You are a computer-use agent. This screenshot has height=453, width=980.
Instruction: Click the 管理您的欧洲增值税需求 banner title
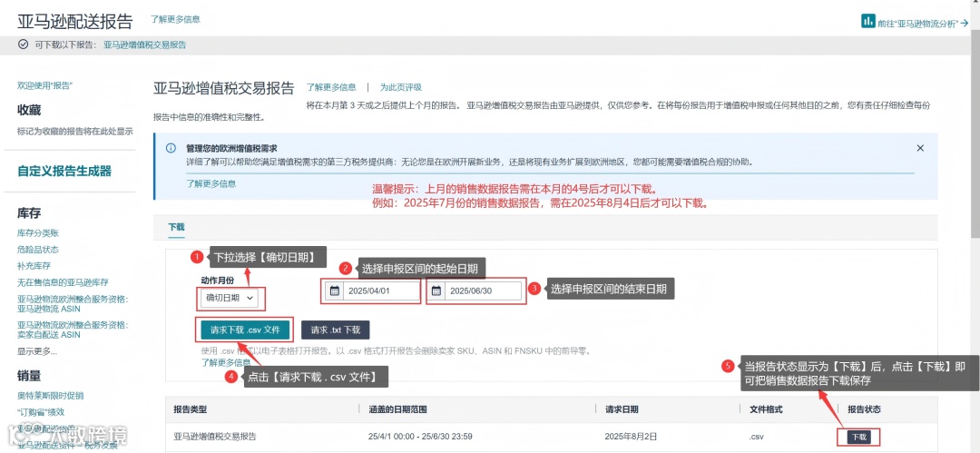tap(232, 149)
